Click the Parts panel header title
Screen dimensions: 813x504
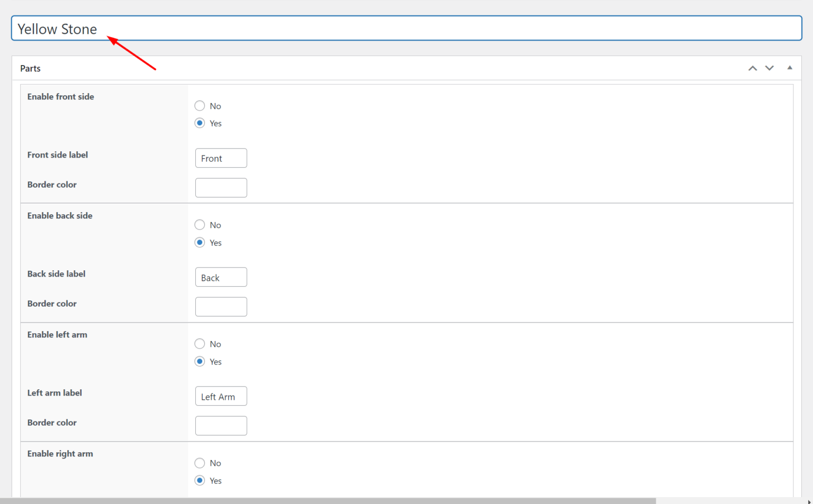click(x=30, y=68)
